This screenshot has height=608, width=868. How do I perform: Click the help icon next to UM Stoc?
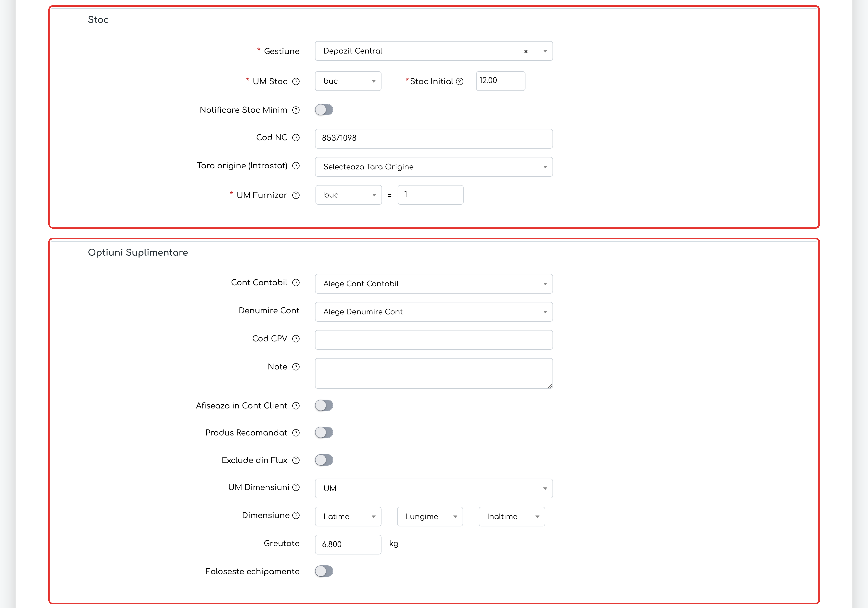tap(296, 81)
